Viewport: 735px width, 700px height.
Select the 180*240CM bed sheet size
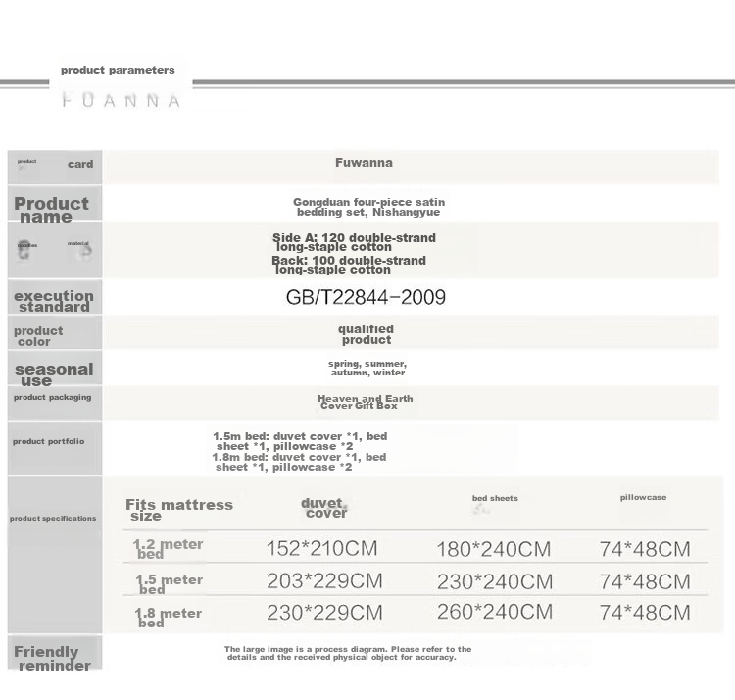pyautogui.click(x=494, y=549)
